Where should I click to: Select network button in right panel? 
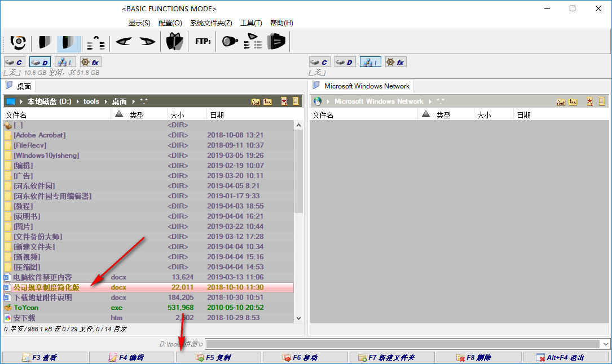click(371, 62)
